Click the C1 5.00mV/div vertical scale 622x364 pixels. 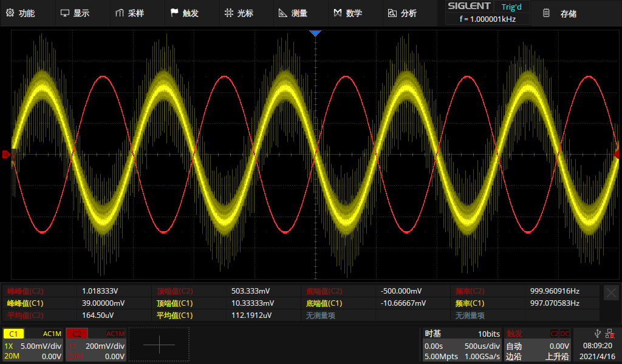[x=41, y=346]
